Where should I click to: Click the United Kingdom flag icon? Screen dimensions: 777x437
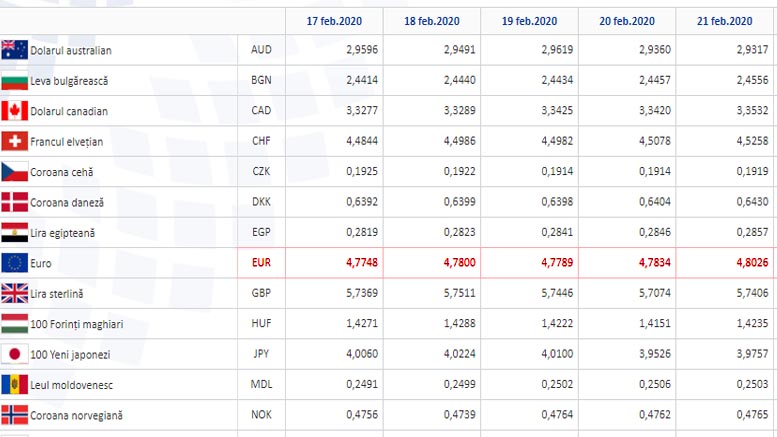click(x=14, y=293)
